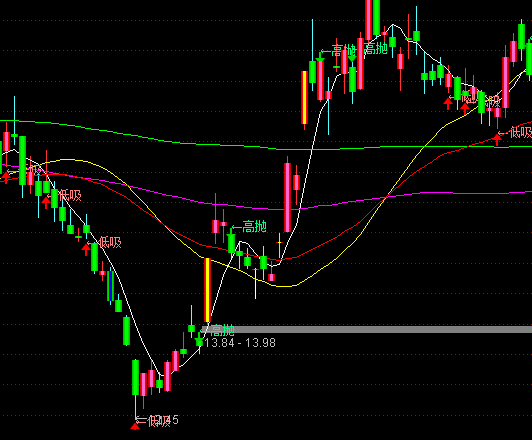Click the 13.84 - 13.98 price range label
The image size is (532, 440).
pos(241,343)
